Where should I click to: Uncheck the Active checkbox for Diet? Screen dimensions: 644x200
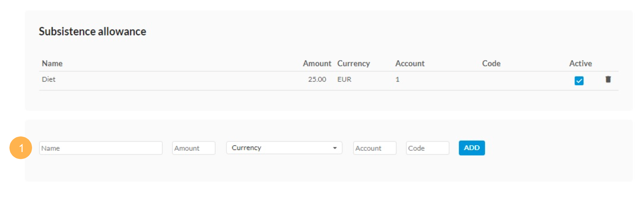click(x=579, y=81)
